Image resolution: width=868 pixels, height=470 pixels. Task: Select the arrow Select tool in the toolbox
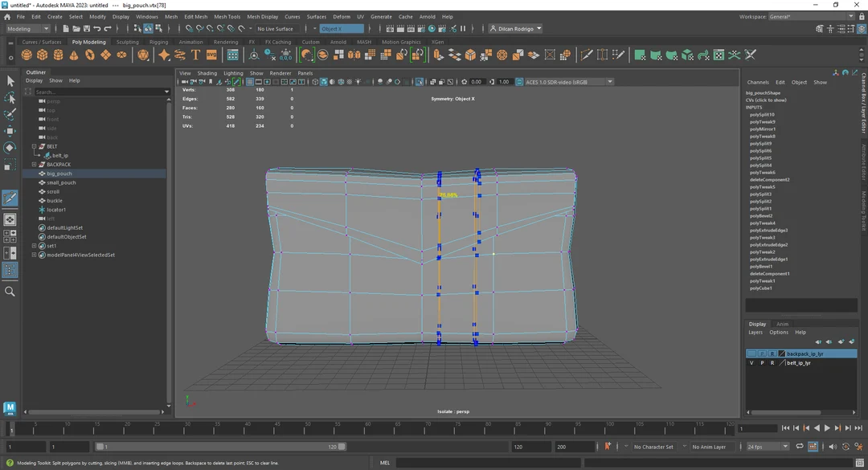[x=10, y=81]
